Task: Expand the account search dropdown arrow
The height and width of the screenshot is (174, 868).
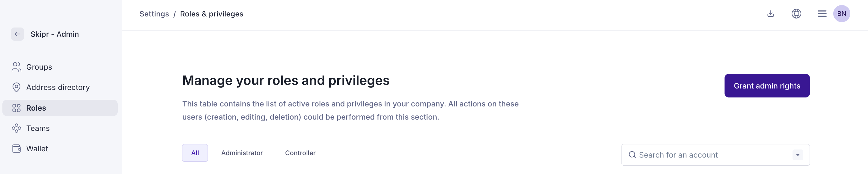Action: tap(798, 155)
